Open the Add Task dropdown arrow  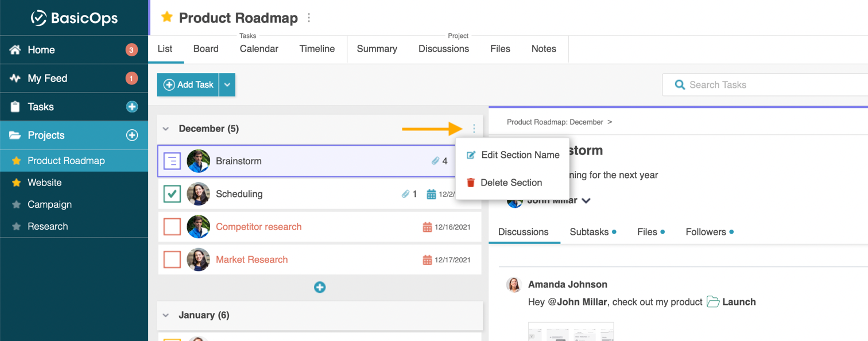(x=227, y=85)
